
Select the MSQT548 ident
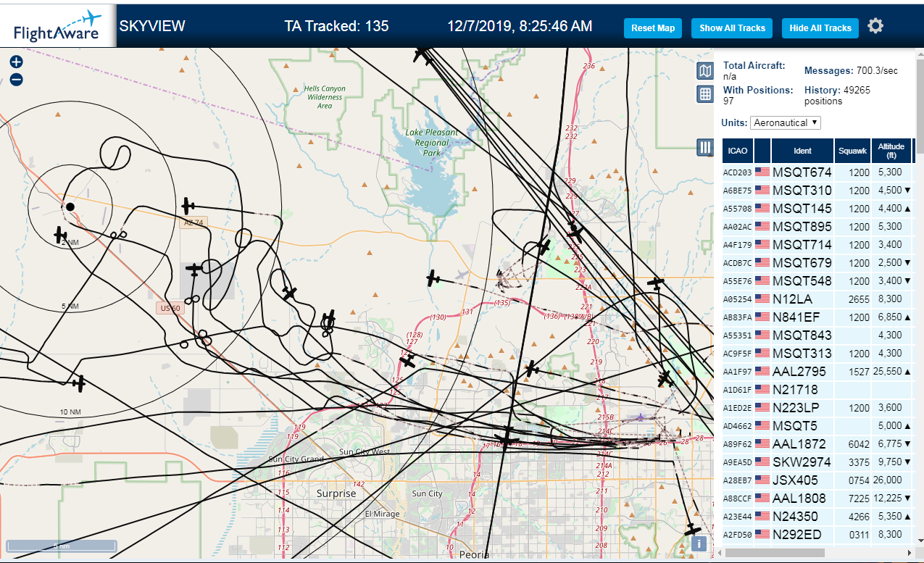802,281
